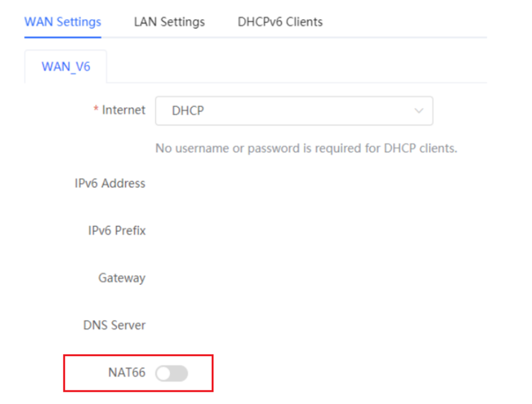532x404 pixels.
Task: Click the Internet field label
Action: tap(123, 110)
